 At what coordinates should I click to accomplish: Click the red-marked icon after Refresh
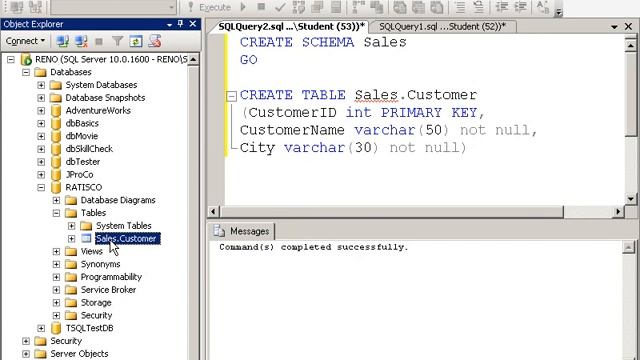point(155,41)
